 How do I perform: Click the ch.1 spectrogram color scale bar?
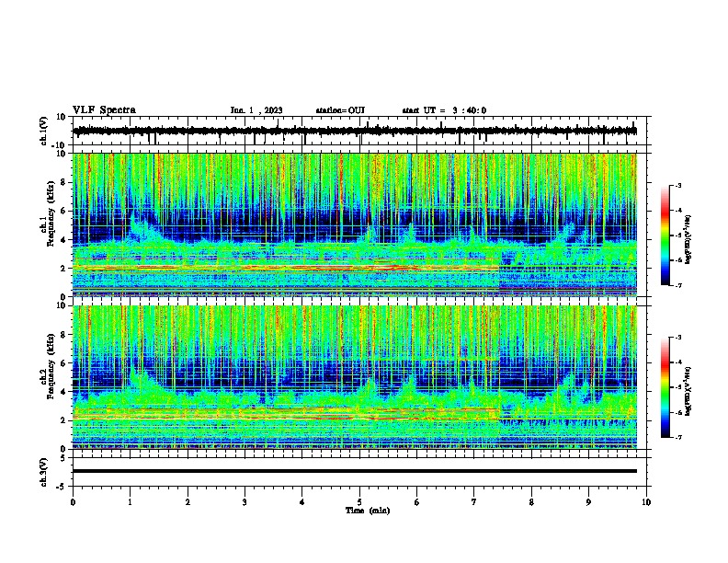(665, 236)
